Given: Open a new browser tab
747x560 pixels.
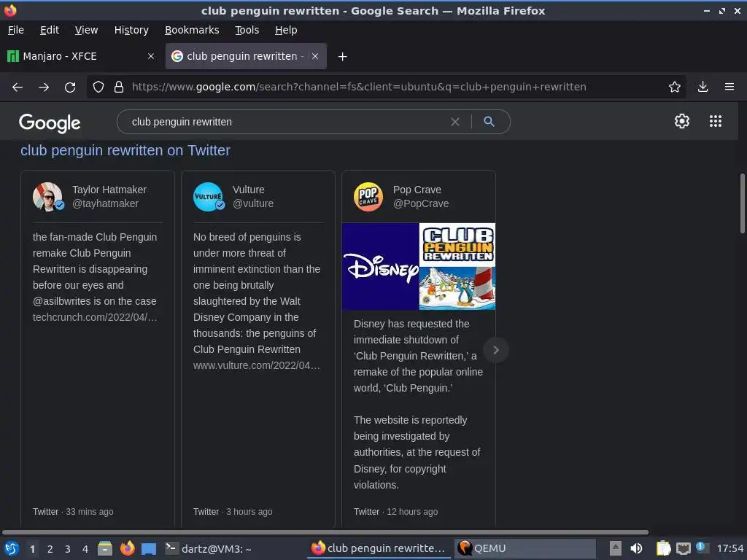Looking at the screenshot, I should (342, 57).
